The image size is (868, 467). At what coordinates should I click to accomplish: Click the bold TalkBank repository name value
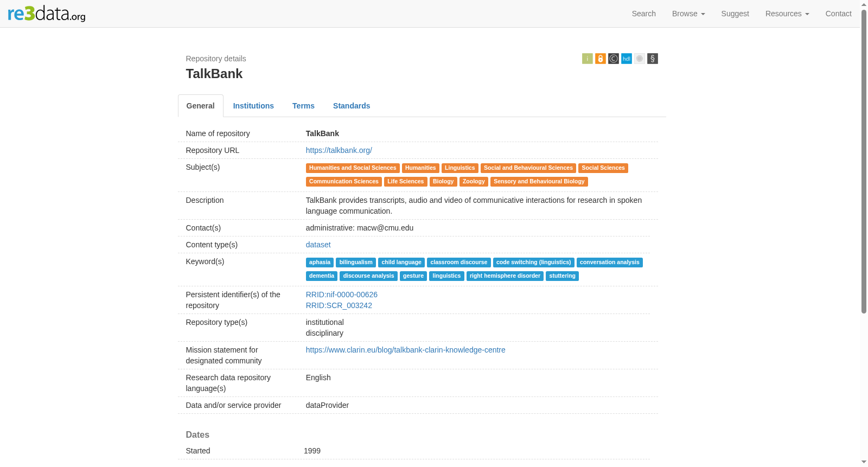(322, 133)
